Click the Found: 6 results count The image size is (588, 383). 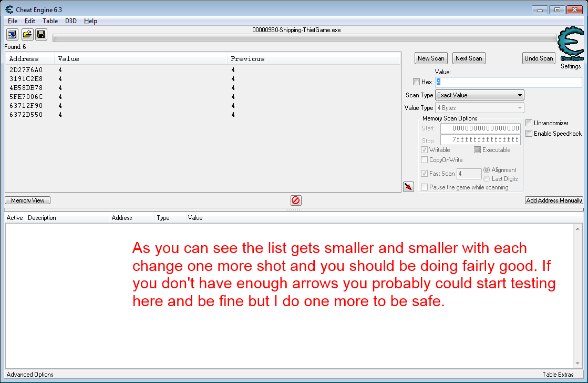(15, 47)
